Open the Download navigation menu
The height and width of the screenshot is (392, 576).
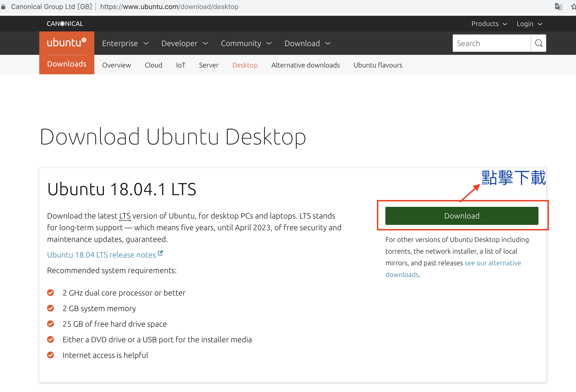tap(308, 43)
